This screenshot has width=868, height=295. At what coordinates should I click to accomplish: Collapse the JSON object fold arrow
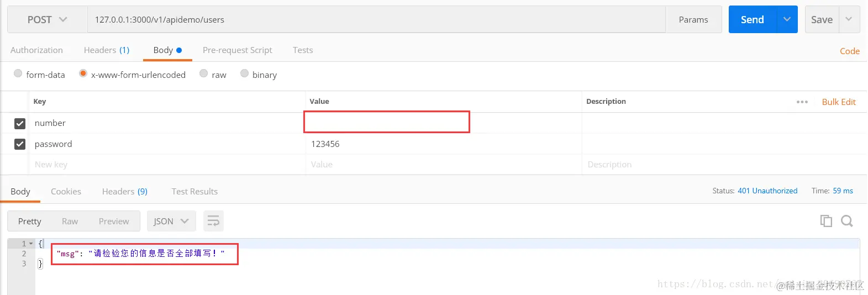[31, 244]
